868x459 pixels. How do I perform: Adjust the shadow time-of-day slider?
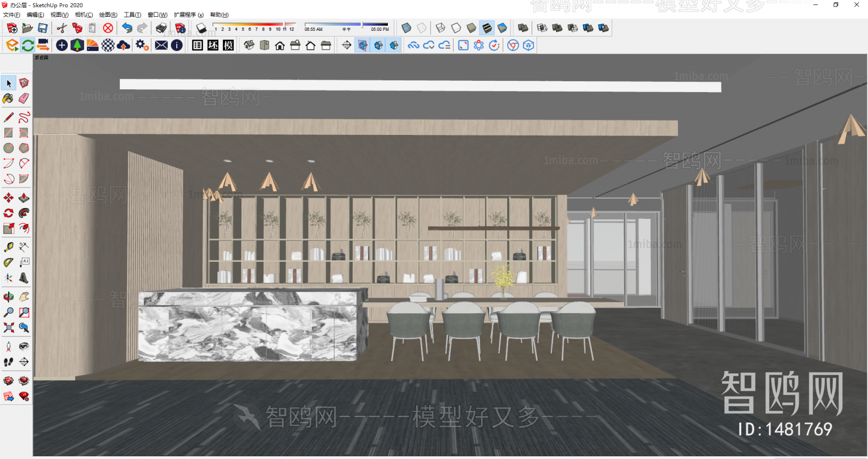(x=346, y=25)
